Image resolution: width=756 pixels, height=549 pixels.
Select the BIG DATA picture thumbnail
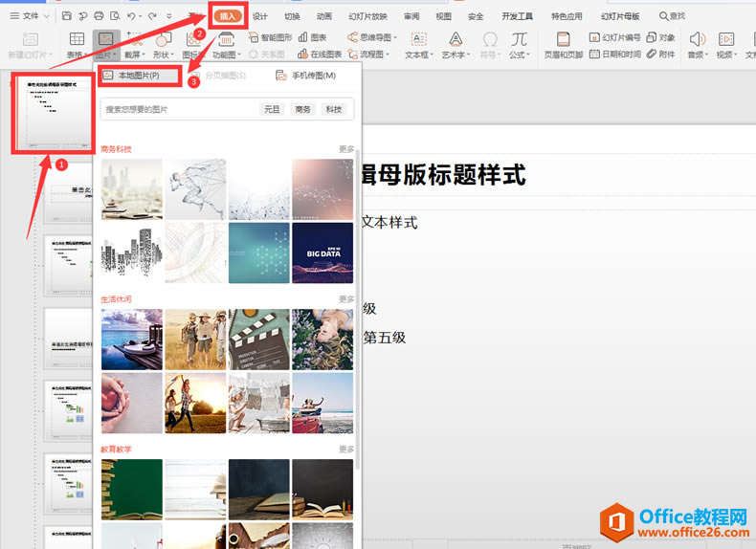[x=322, y=253]
